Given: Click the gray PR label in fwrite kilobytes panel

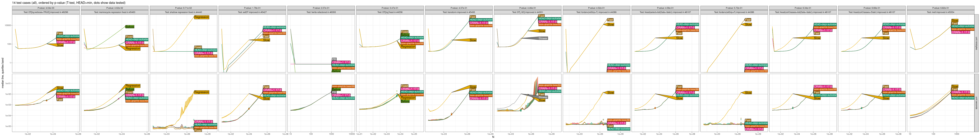Looking at the screenshot, I should [x=334, y=59].
